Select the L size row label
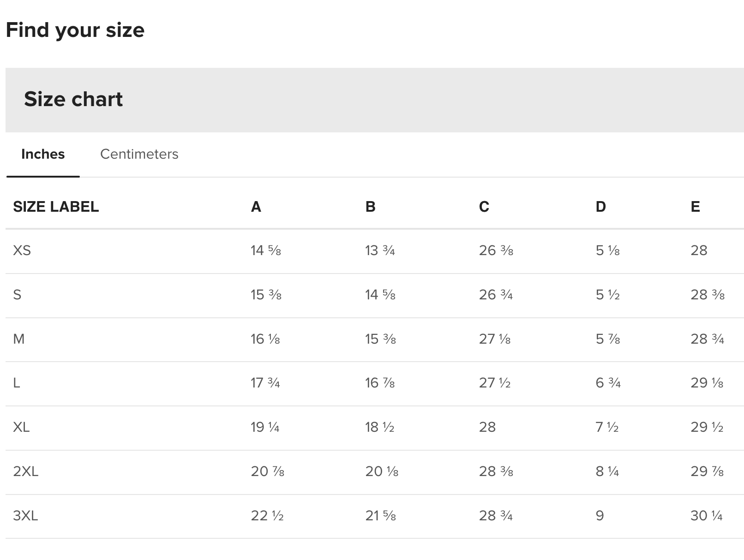744x560 pixels. pyautogui.click(x=17, y=383)
